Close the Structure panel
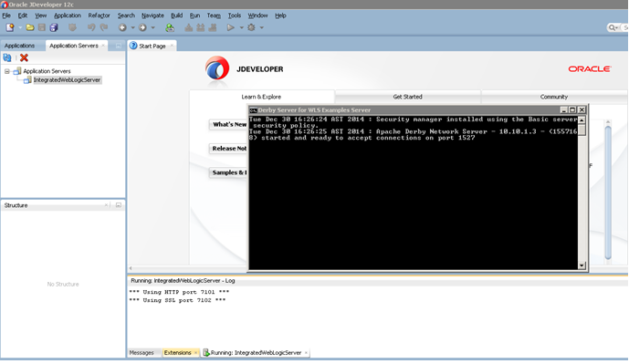Viewport: 629px width, 364px height. pyautogui.click(x=106, y=205)
